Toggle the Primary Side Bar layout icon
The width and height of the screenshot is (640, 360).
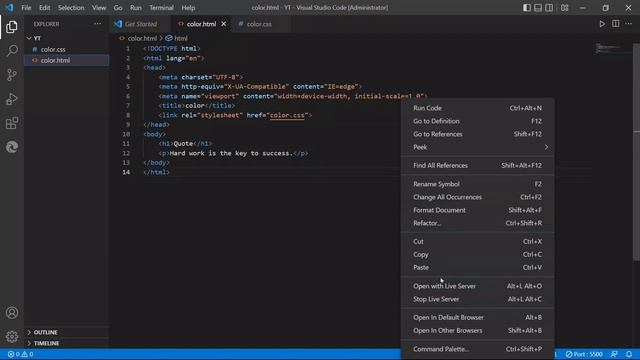pos(527,8)
